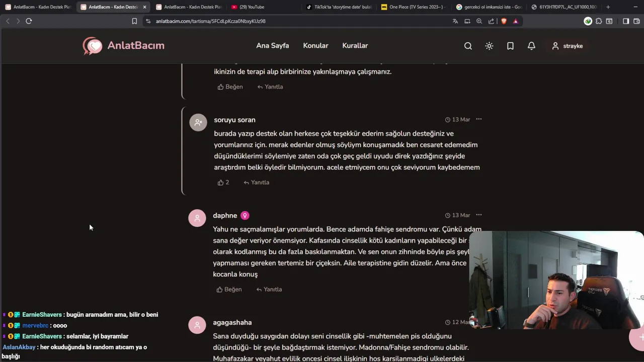Reply to daphne's comment with Yanıtla

(x=269, y=290)
